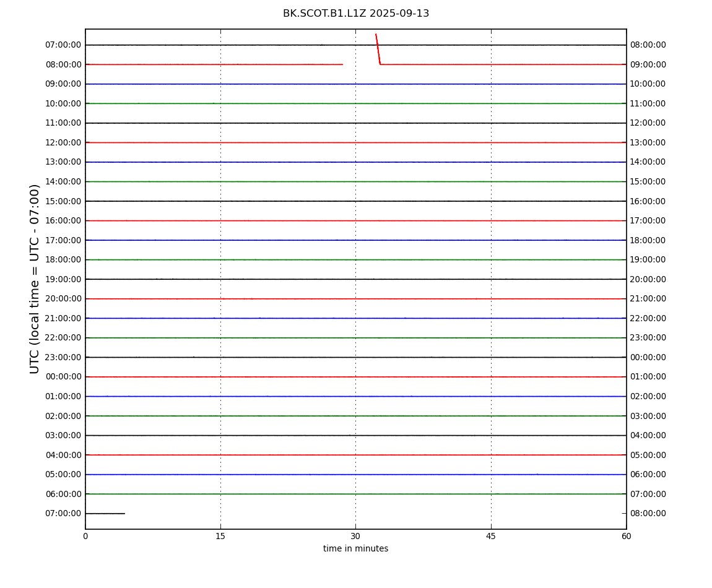This screenshot has height=588, width=712.
Task: Click end-of-row label 16:00:00 on black trace
Action: point(648,201)
